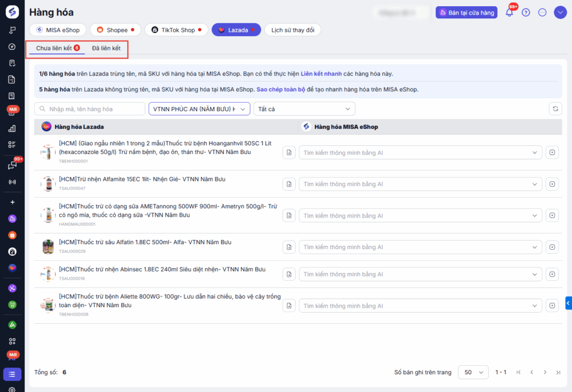Open the Lịch sử thay đổi tab
Image resolution: width=572 pixels, height=392 pixels.
293,30
